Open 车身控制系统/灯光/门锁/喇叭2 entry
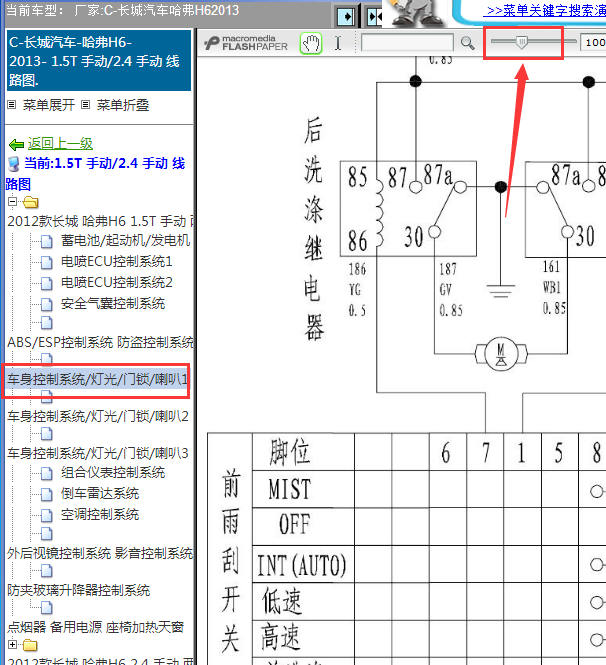Screen dimensions: 606x665 pos(98,416)
